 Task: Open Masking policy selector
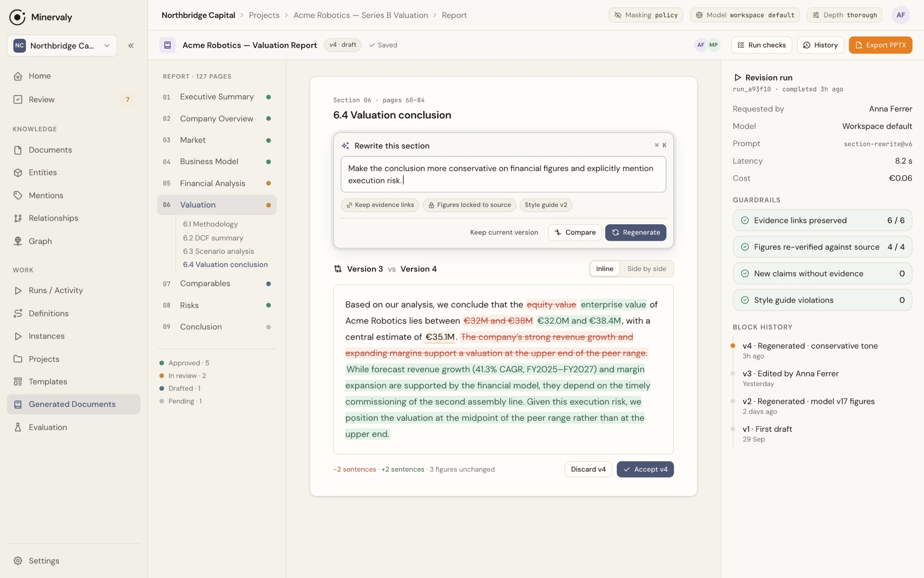coord(646,15)
